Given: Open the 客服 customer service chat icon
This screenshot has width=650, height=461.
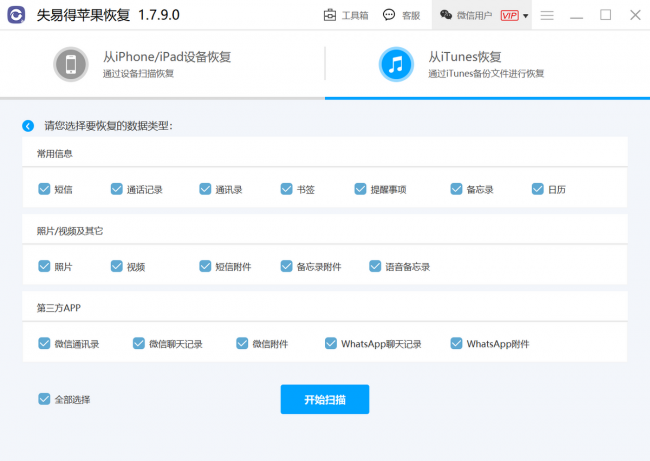Looking at the screenshot, I should point(389,15).
